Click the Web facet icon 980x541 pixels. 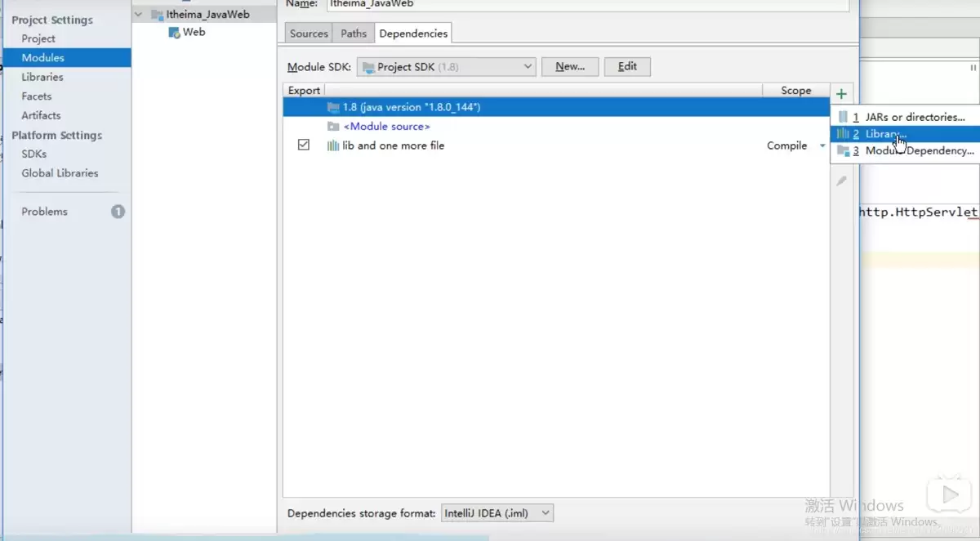pyautogui.click(x=174, y=32)
